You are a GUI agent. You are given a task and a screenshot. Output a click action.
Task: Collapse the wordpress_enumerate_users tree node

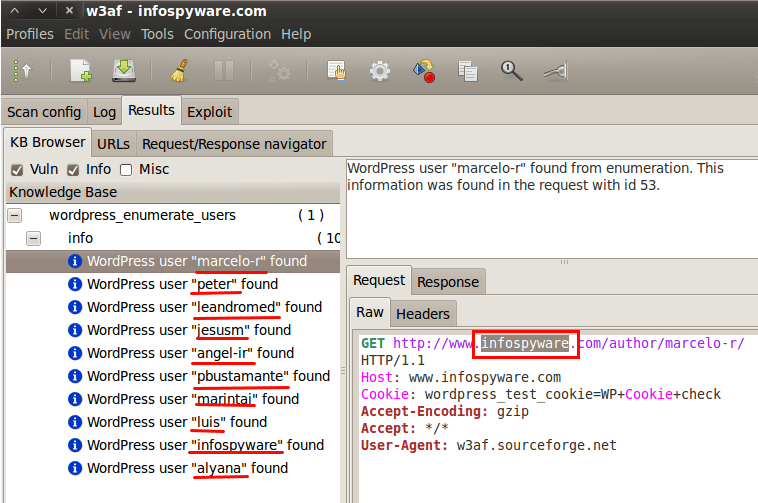[15, 215]
